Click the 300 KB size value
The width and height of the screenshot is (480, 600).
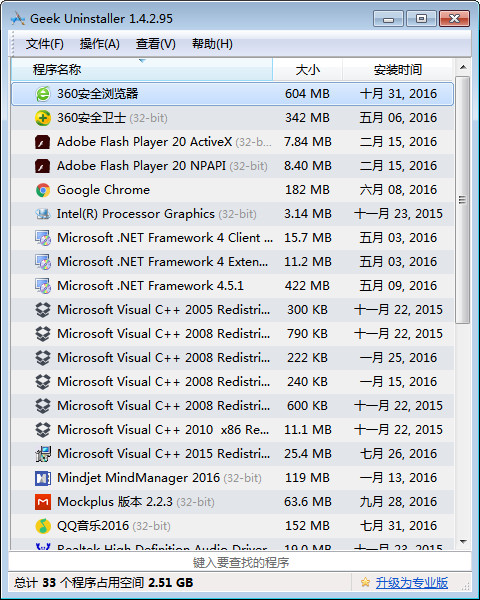[x=307, y=310]
